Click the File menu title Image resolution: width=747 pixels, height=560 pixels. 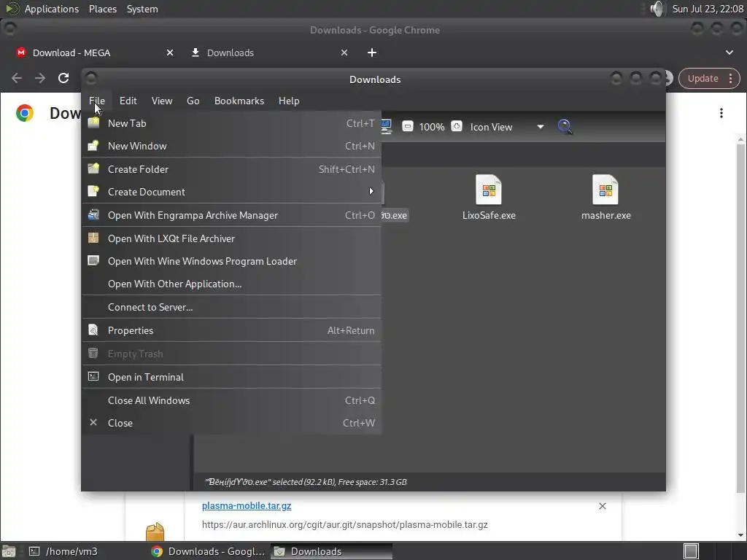click(x=97, y=101)
